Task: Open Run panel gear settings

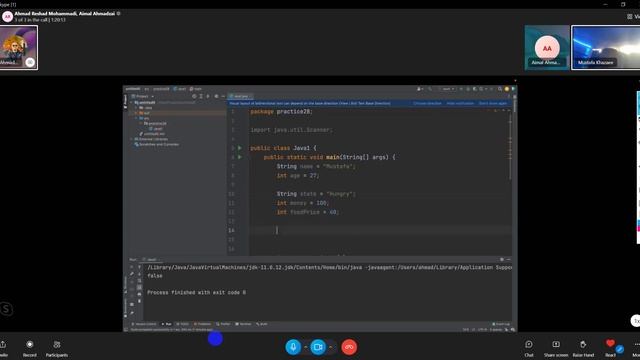Action: click(502, 260)
